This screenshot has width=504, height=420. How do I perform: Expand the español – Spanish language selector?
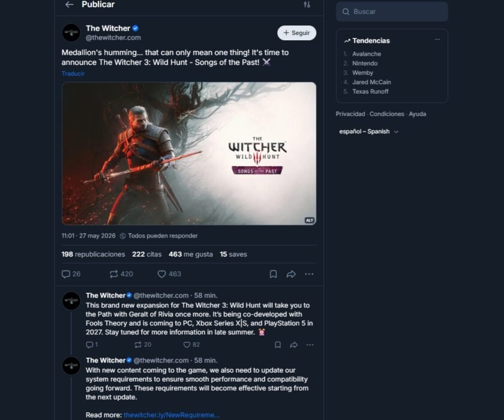coord(368,131)
